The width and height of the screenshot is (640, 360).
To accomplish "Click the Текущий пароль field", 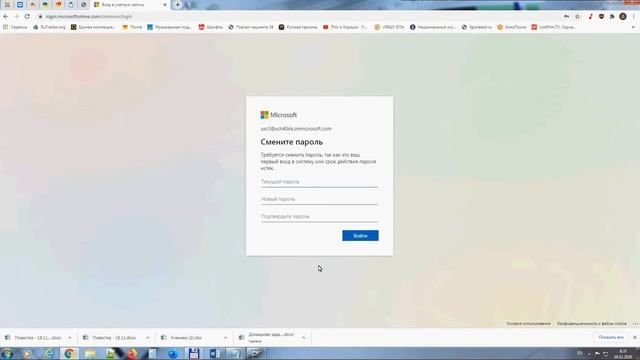I will [x=319, y=182].
